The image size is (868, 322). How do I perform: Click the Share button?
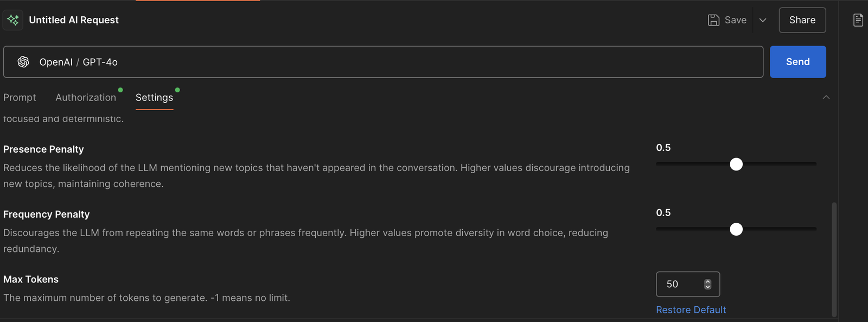click(802, 20)
